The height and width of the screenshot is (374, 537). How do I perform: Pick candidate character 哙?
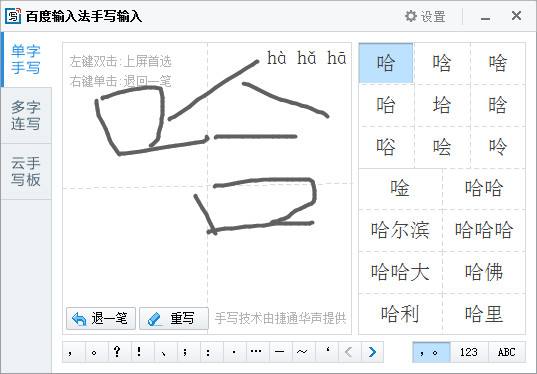click(x=442, y=147)
